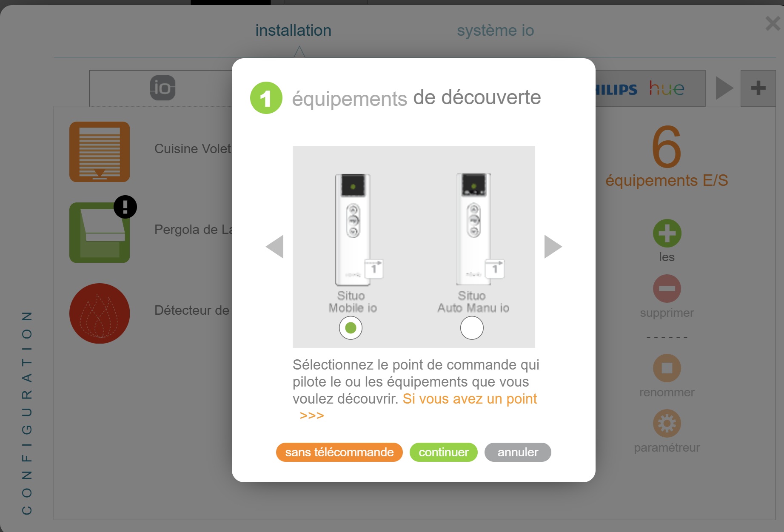Select the Cuisine Volet shutter icon
The image size is (784, 532).
[x=100, y=152]
